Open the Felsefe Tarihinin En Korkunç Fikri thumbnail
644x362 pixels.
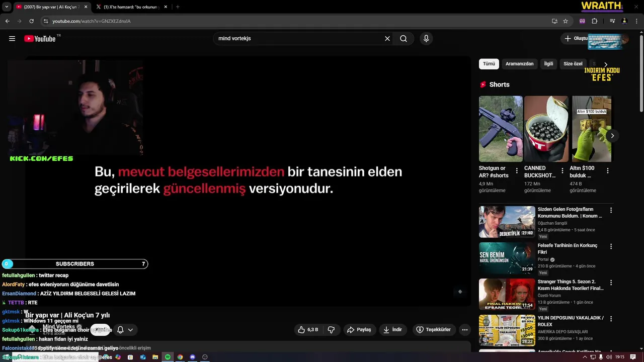click(x=507, y=258)
